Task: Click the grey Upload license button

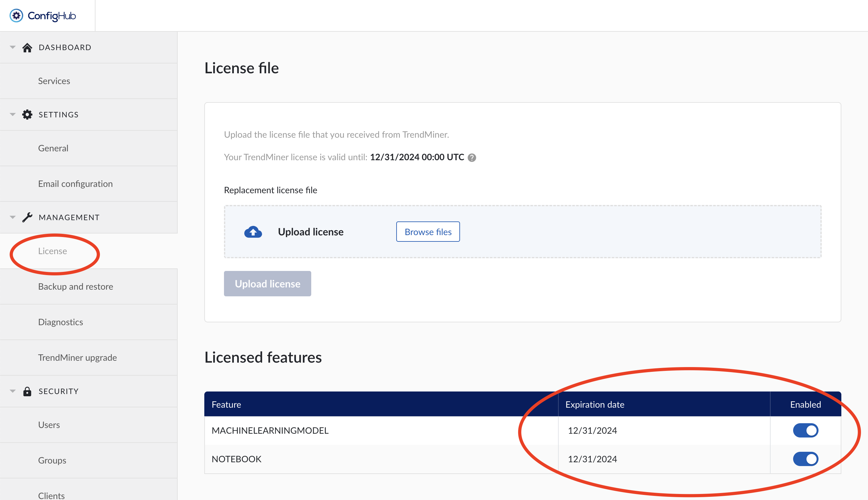Action: click(x=267, y=284)
